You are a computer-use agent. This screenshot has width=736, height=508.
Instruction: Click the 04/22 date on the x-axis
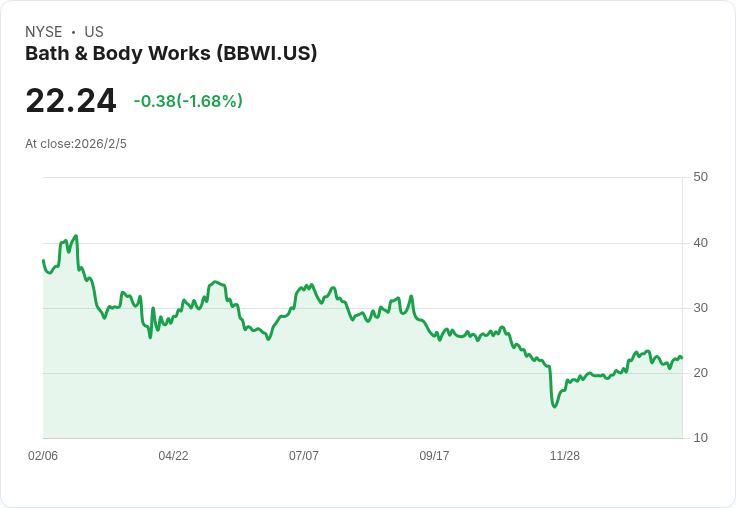point(173,455)
